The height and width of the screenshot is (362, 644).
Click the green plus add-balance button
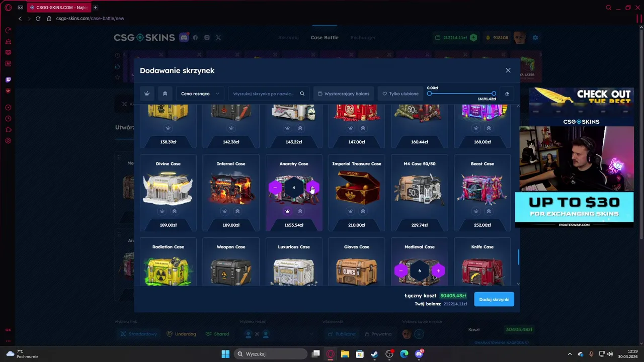(x=473, y=38)
